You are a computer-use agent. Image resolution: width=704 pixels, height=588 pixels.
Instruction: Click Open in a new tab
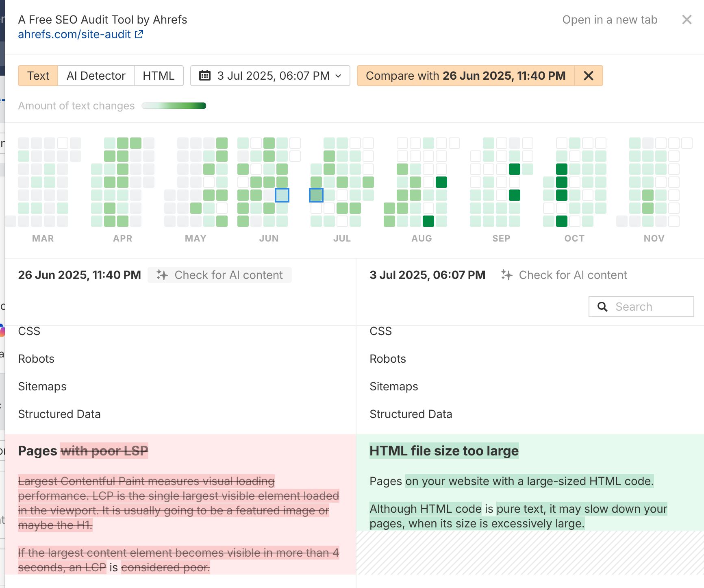[610, 20]
